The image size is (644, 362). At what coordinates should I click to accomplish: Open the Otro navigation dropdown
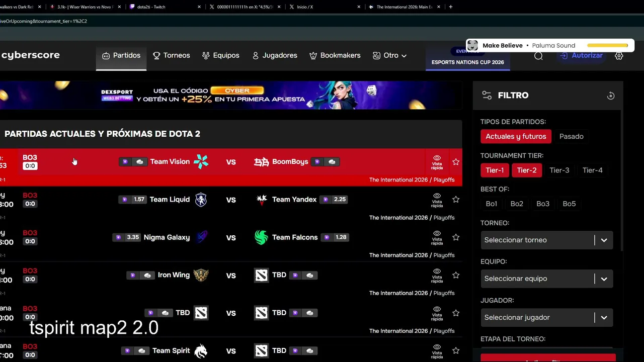click(390, 55)
